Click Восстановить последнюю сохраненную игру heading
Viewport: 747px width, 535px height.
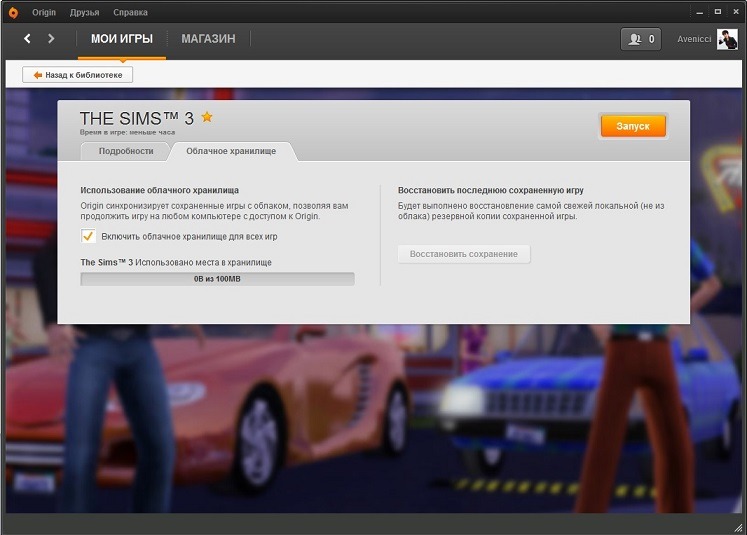(491, 190)
